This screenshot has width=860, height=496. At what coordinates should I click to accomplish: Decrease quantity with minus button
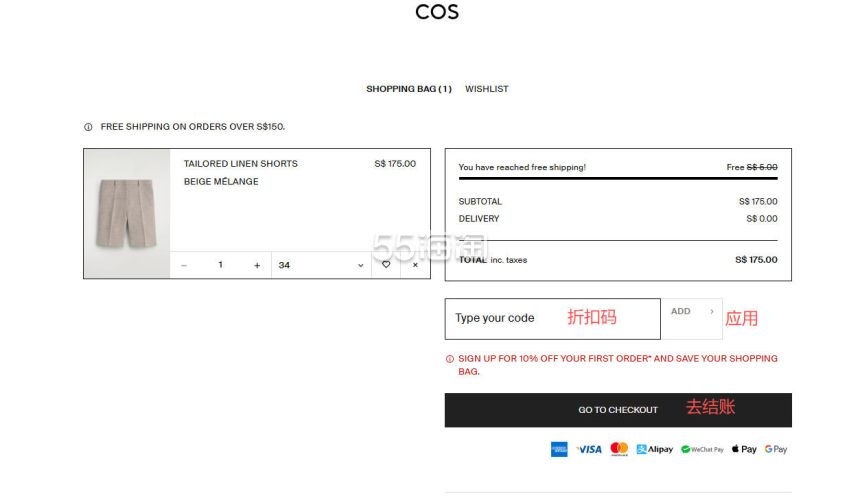point(184,265)
